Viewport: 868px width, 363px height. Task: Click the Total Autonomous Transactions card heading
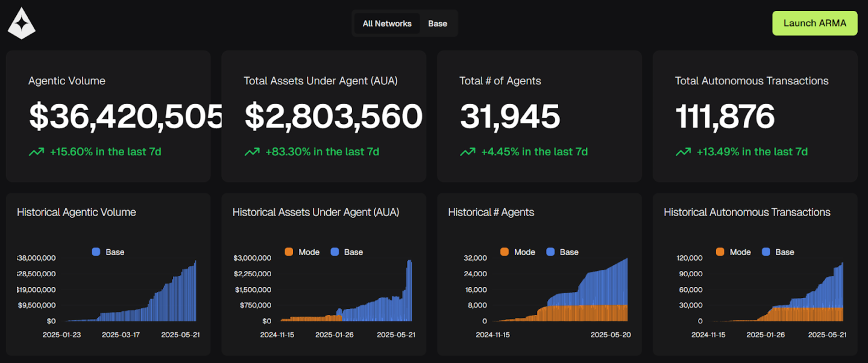752,81
